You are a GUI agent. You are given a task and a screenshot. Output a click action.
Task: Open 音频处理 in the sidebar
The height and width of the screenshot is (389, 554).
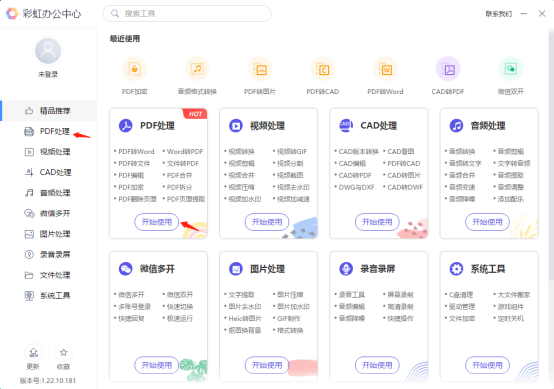coord(48,193)
